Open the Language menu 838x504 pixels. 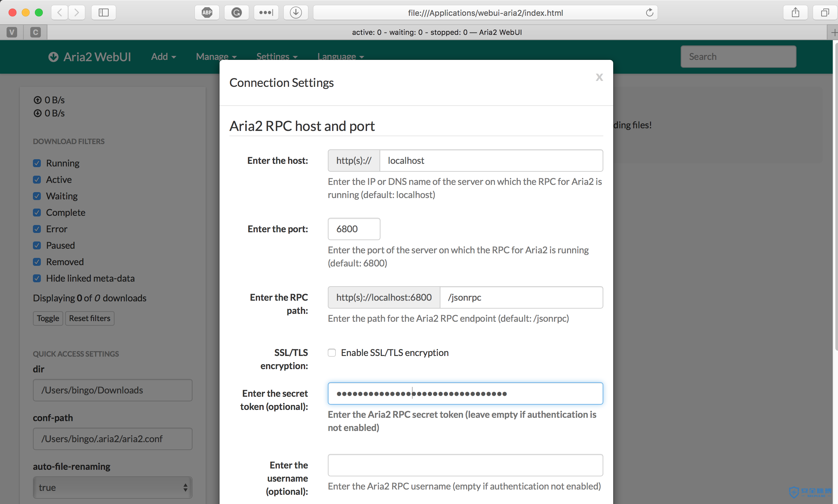(340, 57)
